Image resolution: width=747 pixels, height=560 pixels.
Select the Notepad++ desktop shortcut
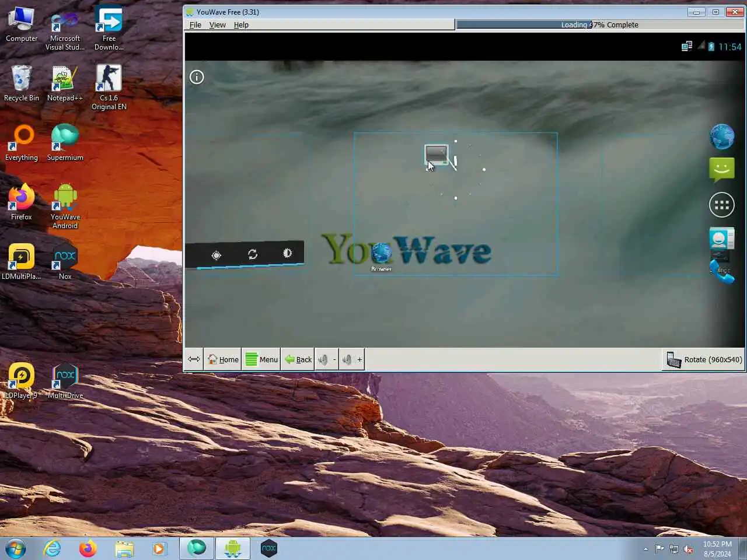tap(65, 83)
